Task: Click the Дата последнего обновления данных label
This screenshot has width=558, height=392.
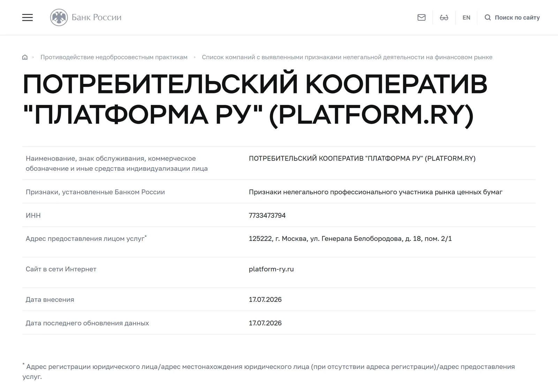Action: tap(87, 323)
